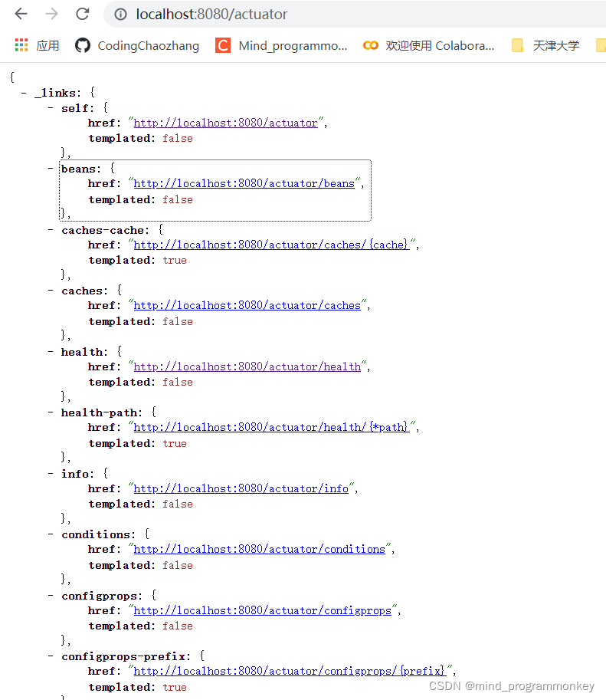Open the actuator/caches link
This screenshot has height=700, width=606.
pyautogui.click(x=247, y=305)
